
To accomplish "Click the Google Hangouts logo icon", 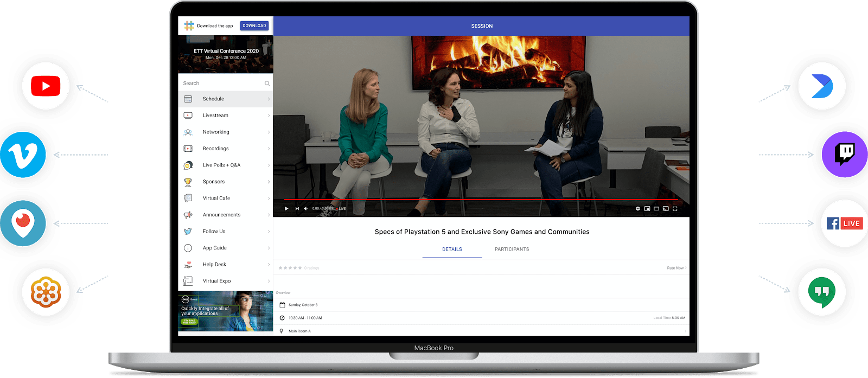I will 822,292.
